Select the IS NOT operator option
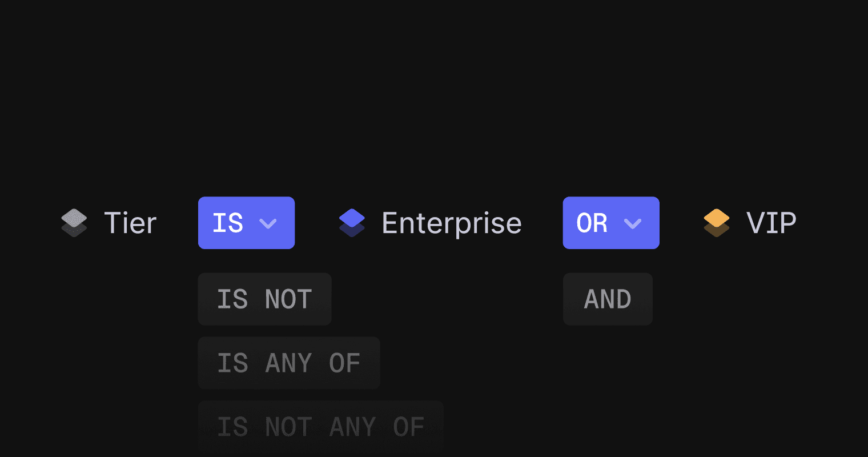This screenshot has width=868, height=457. [x=264, y=299]
